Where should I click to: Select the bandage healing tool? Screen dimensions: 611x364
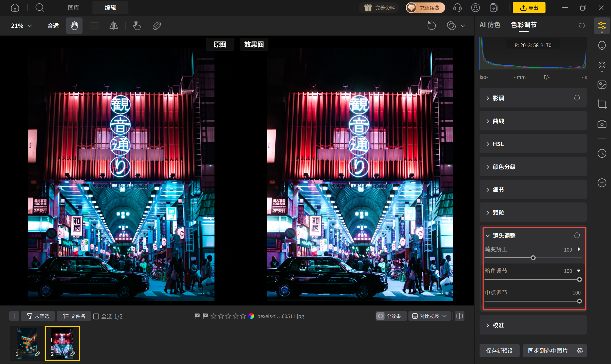point(157,26)
